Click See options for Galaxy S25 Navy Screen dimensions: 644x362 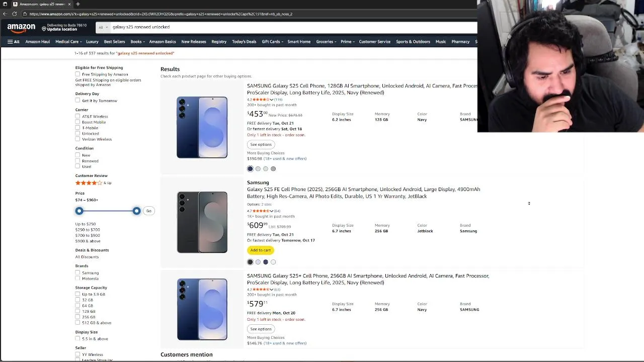pyautogui.click(x=261, y=145)
